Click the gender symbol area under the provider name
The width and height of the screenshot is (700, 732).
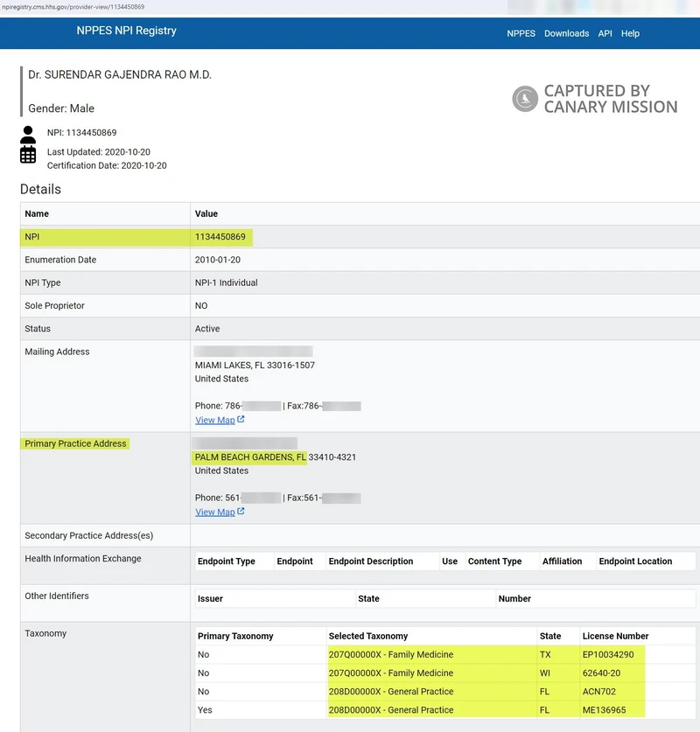click(x=61, y=108)
